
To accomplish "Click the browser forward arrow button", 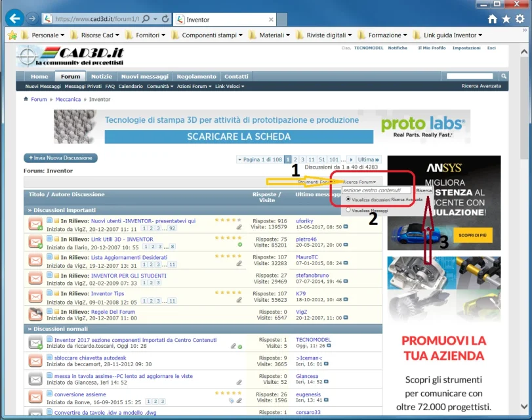I will tap(32, 18).
